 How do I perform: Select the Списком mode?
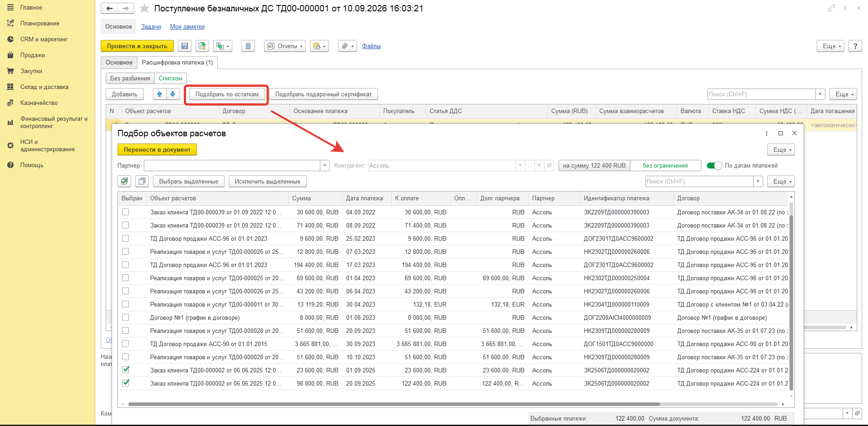[x=171, y=78]
